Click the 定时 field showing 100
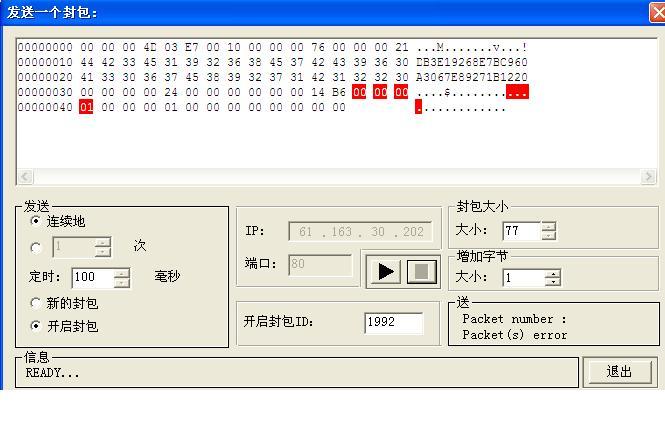This screenshot has height=441, width=665. coord(93,278)
